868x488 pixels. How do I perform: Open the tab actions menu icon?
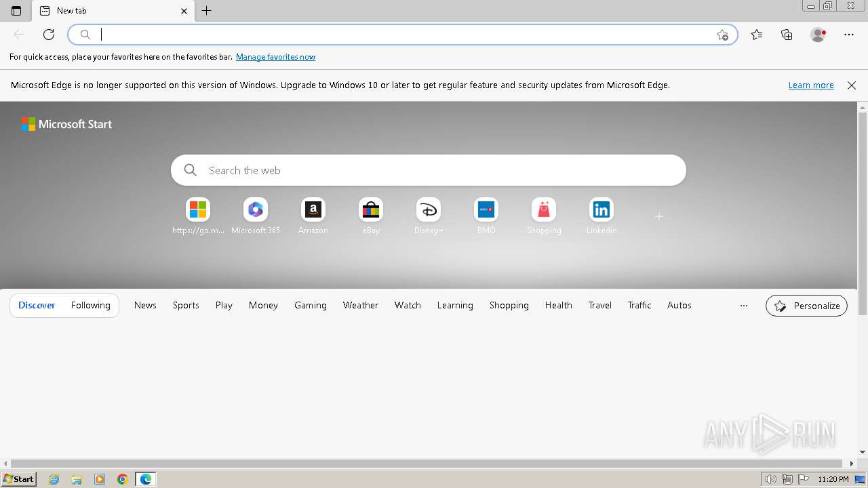point(16,11)
